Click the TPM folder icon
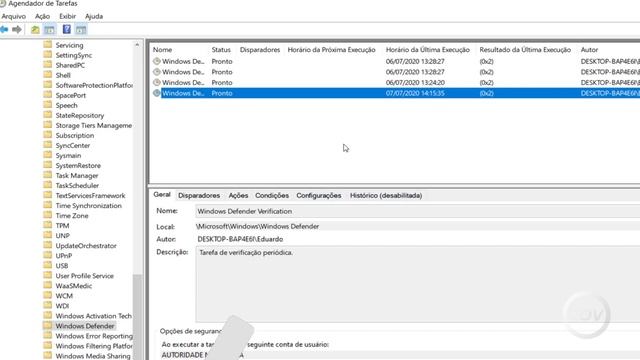Screen dimensions: 640x360 tap(48, 225)
